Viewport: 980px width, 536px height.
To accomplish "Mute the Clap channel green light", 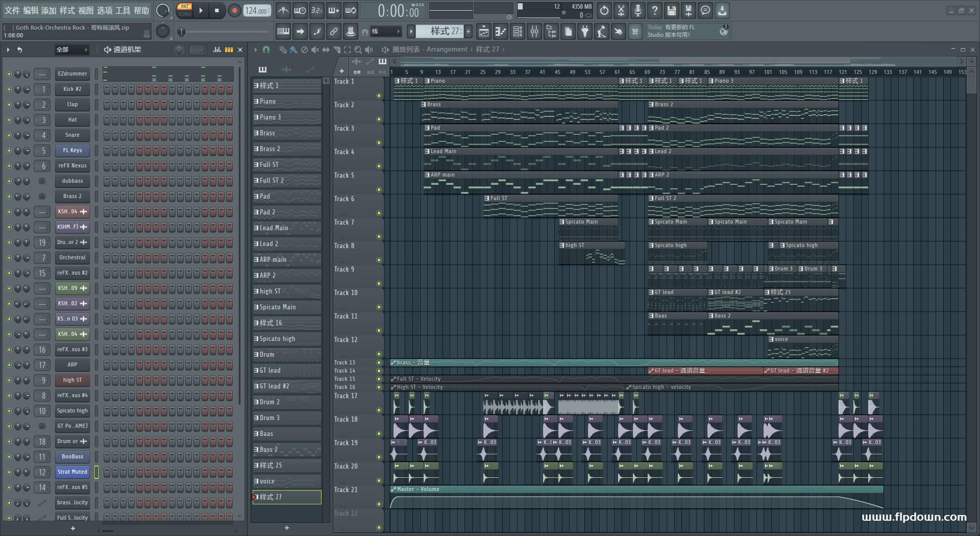I will (9, 105).
